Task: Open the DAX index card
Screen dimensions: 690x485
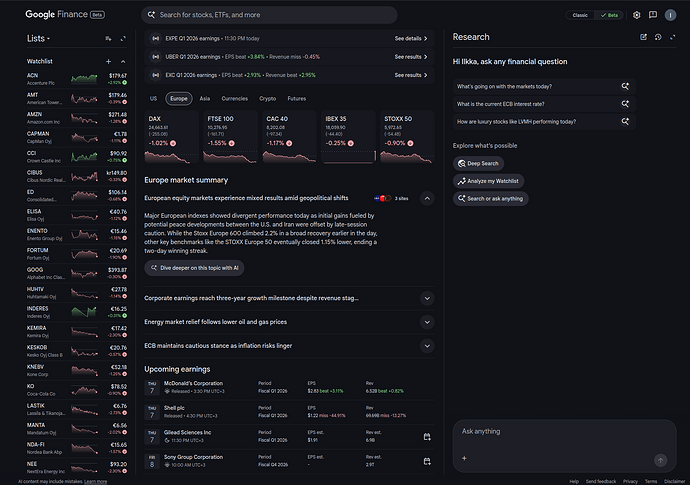Action: tap(172, 137)
